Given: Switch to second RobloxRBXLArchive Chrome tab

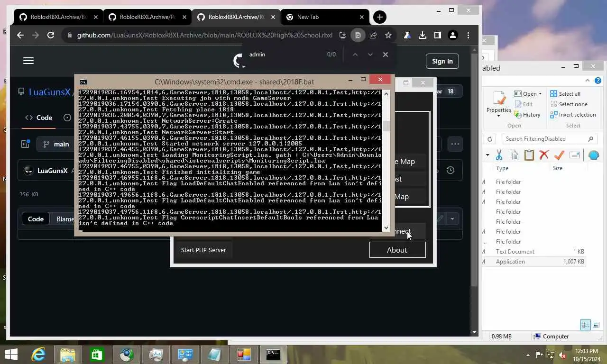Looking at the screenshot, I should click(147, 17).
